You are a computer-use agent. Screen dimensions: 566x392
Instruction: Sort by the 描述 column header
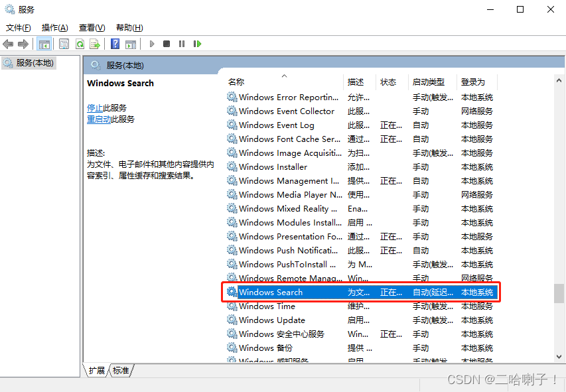(x=359, y=82)
